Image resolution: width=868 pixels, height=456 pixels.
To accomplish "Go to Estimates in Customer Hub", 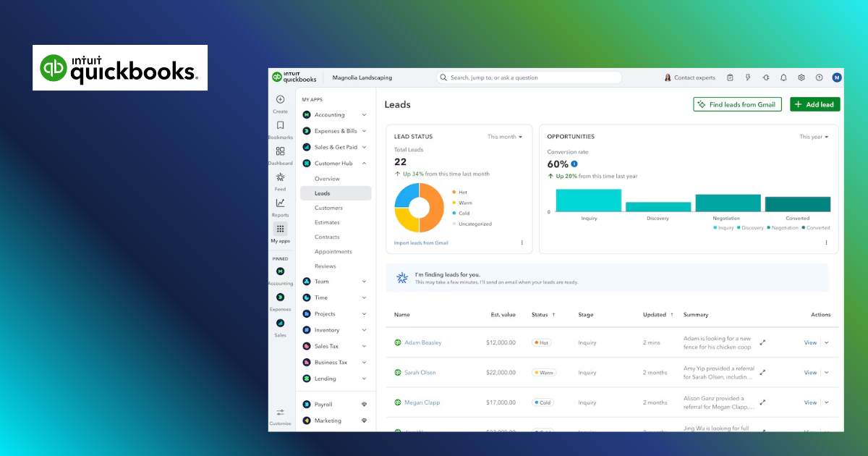I will point(327,222).
